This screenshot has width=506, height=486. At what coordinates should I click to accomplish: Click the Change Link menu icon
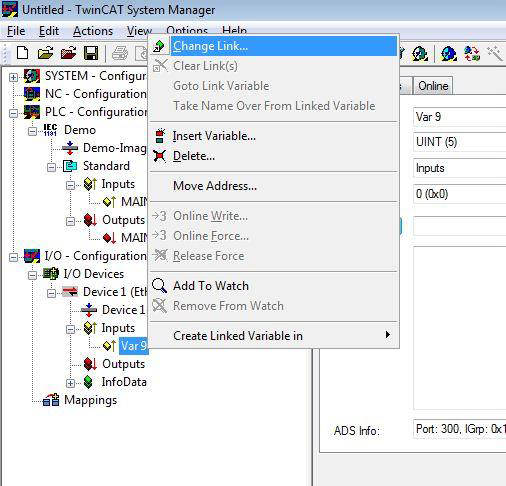pyautogui.click(x=159, y=46)
